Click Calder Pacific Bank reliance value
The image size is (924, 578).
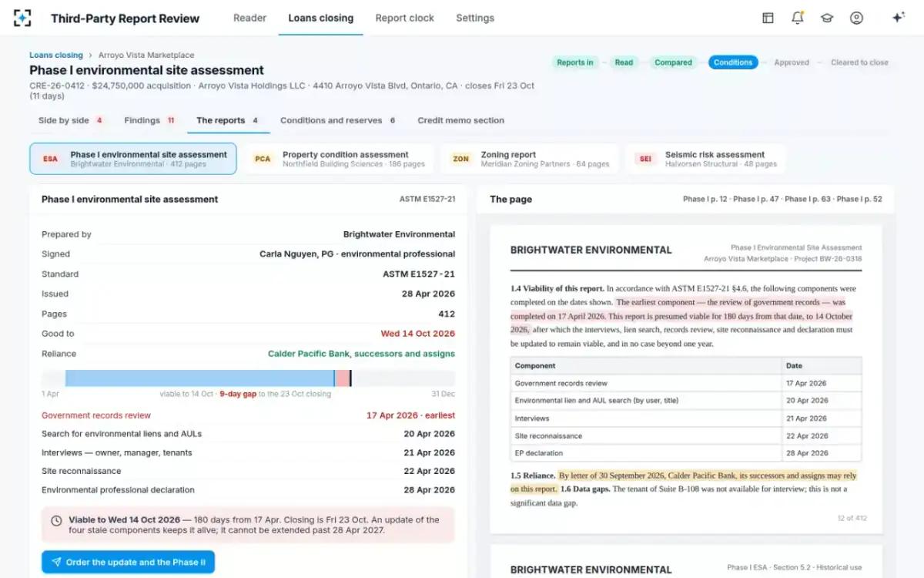[x=361, y=354]
